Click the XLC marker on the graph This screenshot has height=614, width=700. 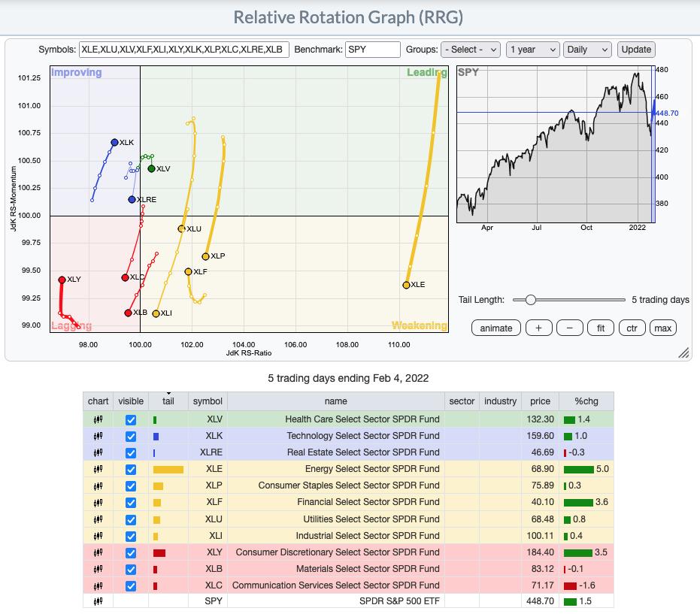(x=125, y=277)
